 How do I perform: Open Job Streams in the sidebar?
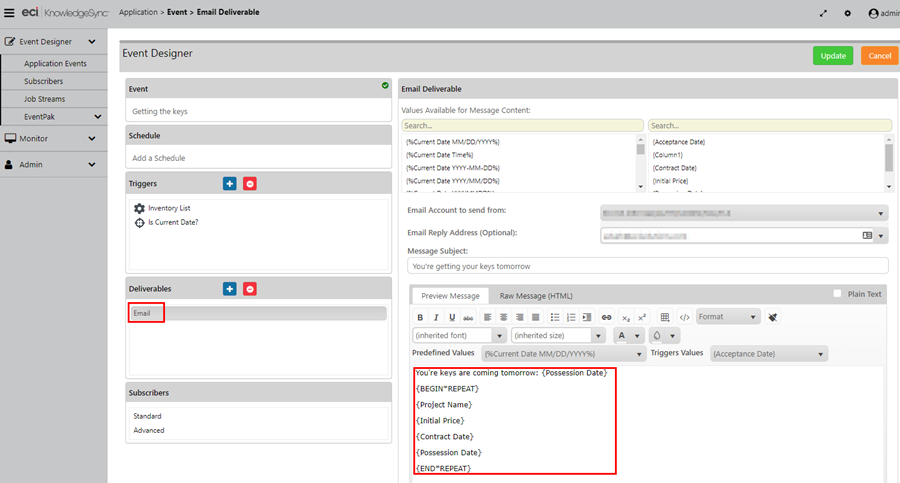(x=44, y=99)
